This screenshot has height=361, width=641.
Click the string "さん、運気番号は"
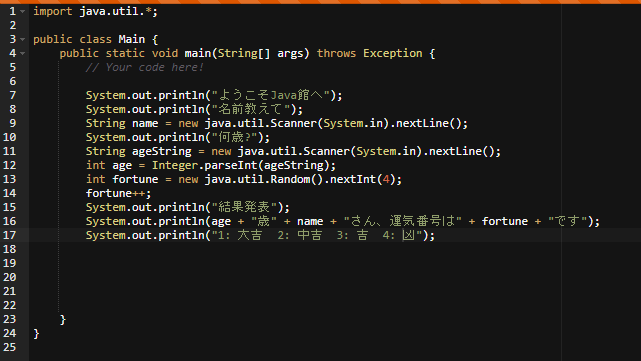pyautogui.click(x=403, y=221)
